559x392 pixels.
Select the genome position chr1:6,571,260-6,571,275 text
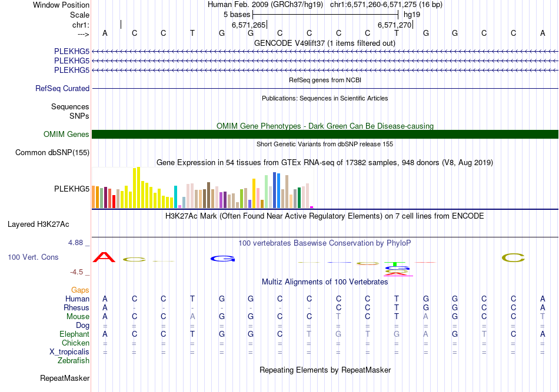(386, 5)
